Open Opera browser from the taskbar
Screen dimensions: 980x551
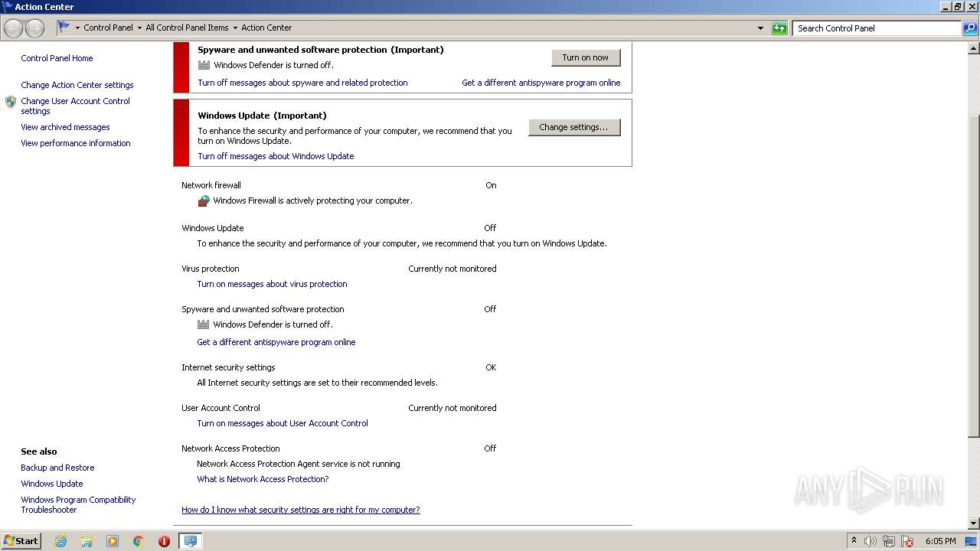164,541
